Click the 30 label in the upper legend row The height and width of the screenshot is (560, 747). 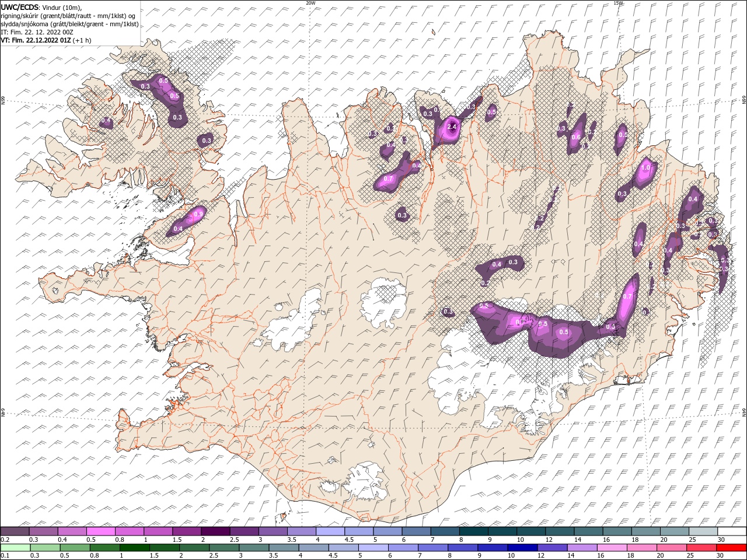[x=721, y=540]
